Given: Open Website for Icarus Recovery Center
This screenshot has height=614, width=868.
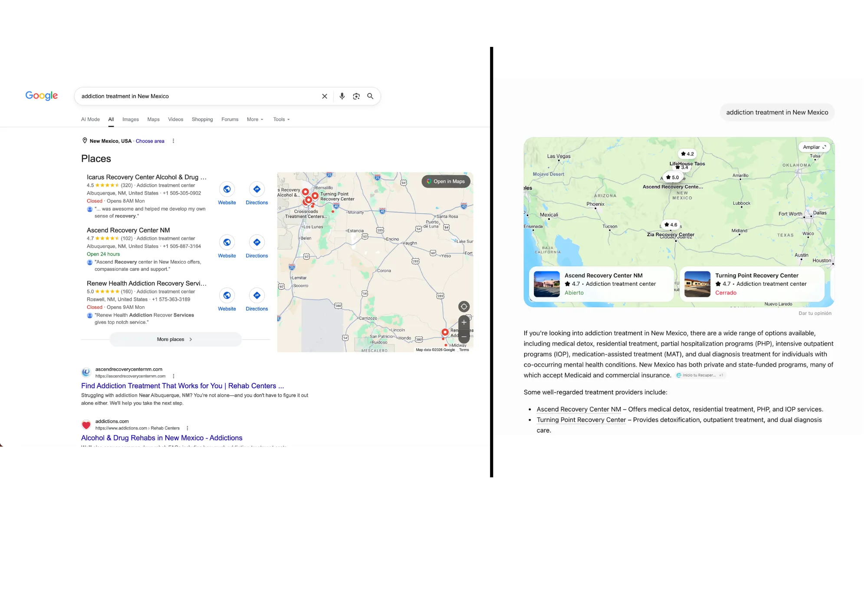Looking at the screenshot, I should coord(227,194).
